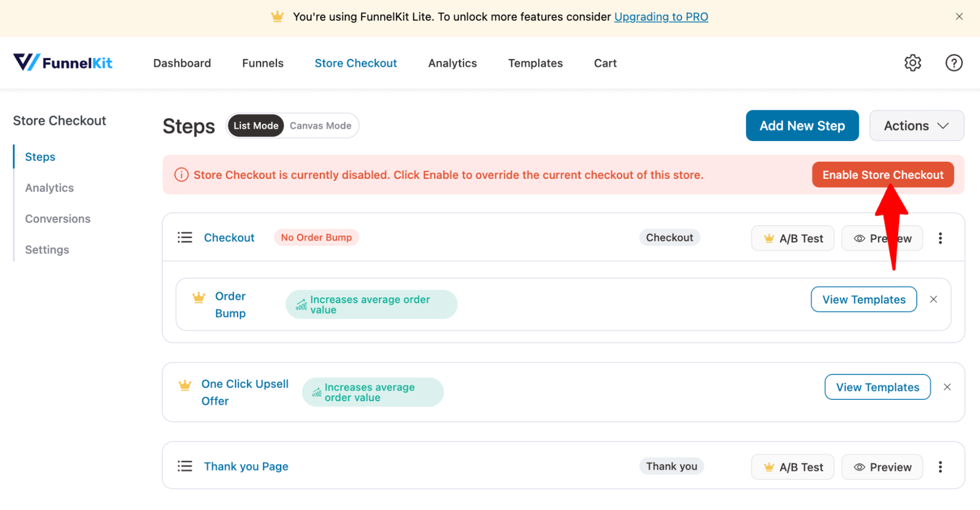Open three-dot menu for Thank you Page
Screen dimensions: 980x510
coord(940,467)
